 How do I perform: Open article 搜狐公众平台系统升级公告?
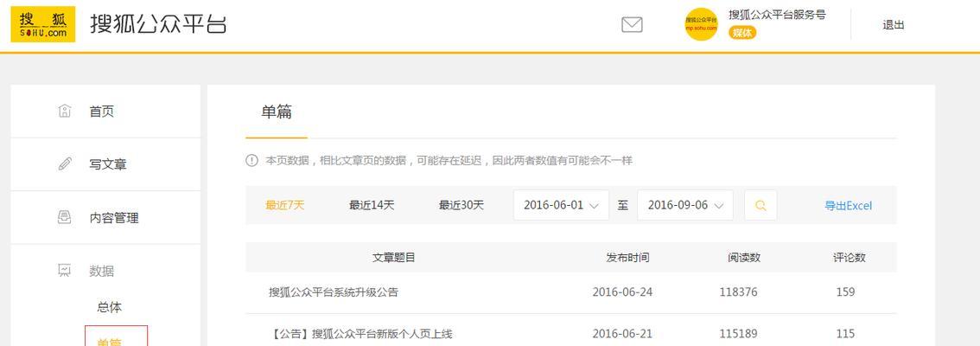pos(334,292)
